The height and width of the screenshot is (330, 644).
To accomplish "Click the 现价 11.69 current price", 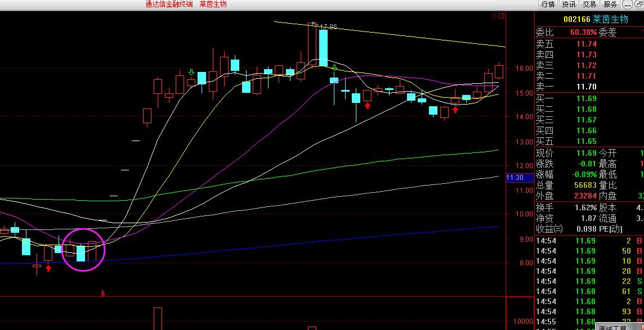I will pyautogui.click(x=586, y=153).
